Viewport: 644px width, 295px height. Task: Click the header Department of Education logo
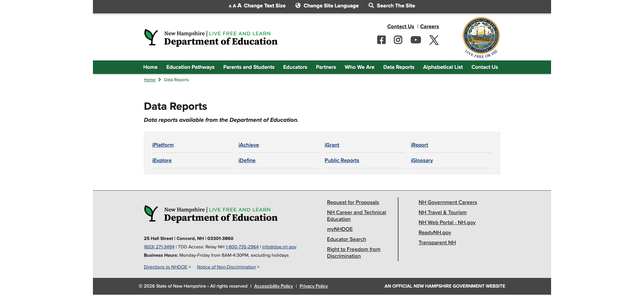coord(211,38)
